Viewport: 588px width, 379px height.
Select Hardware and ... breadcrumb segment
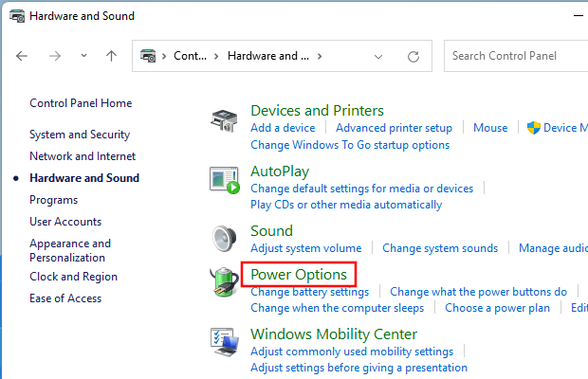pyautogui.click(x=268, y=56)
